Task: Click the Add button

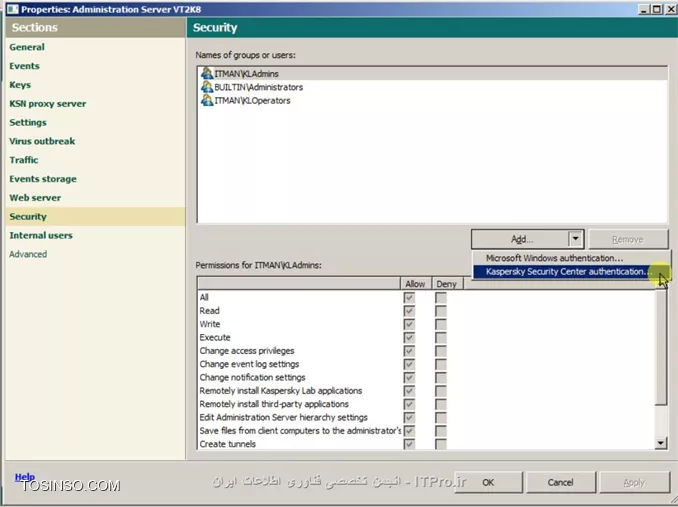Action: tap(521, 239)
